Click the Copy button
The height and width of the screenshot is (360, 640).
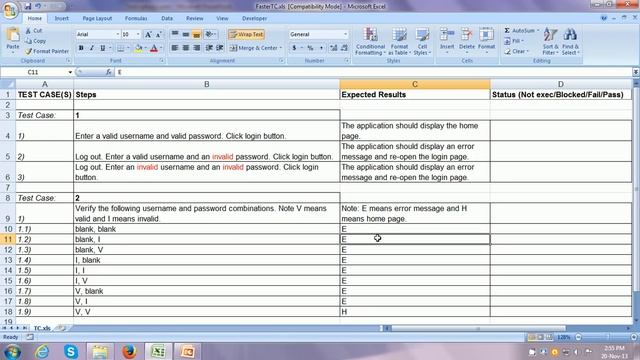[x=36, y=41]
